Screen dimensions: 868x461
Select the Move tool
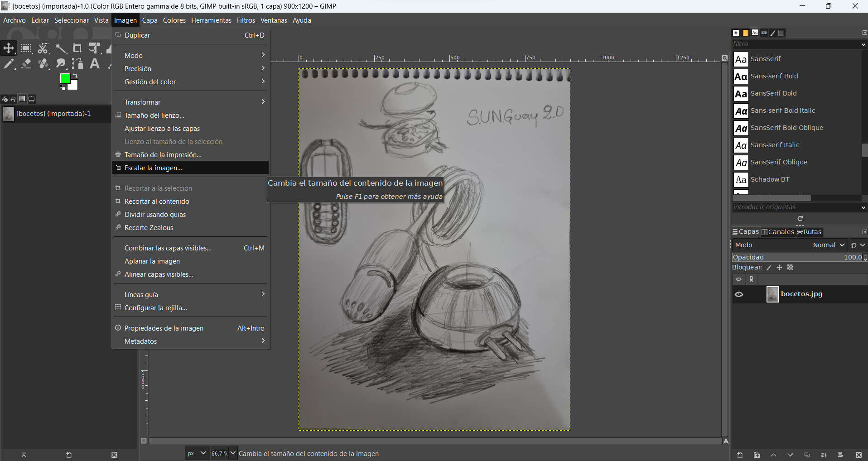coord(9,48)
